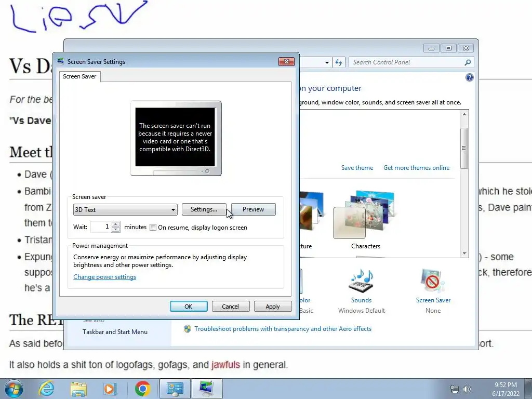Click the screen saver monitor preview
Viewport: 532px width, 399px height.
pyautogui.click(x=176, y=138)
